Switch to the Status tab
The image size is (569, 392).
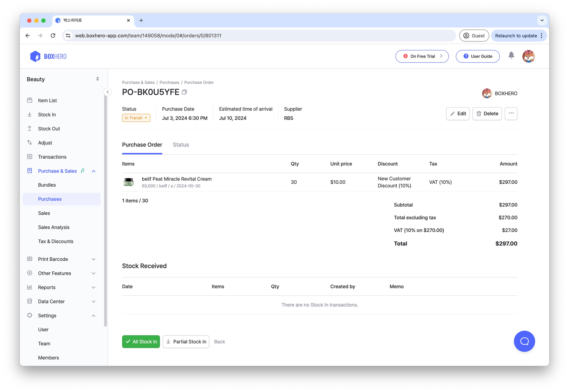(180, 144)
